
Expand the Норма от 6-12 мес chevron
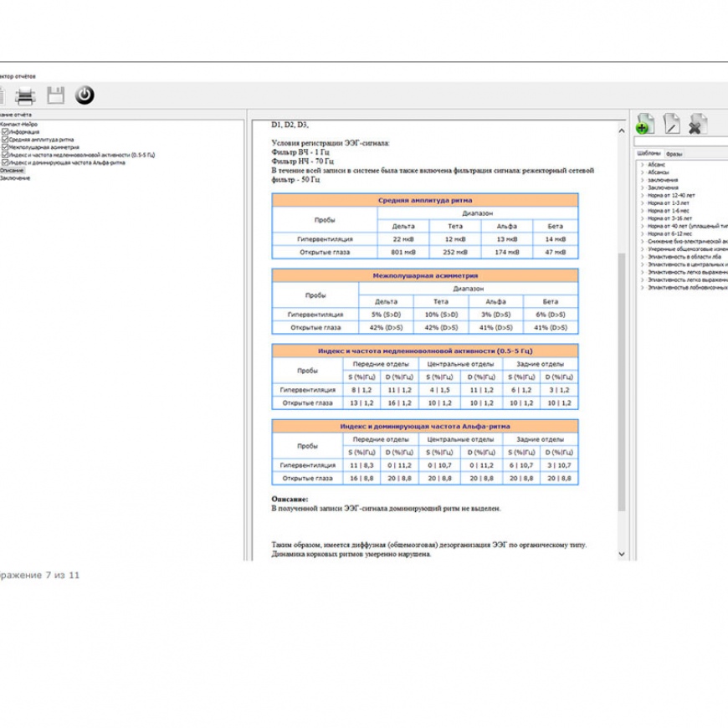(x=642, y=233)
